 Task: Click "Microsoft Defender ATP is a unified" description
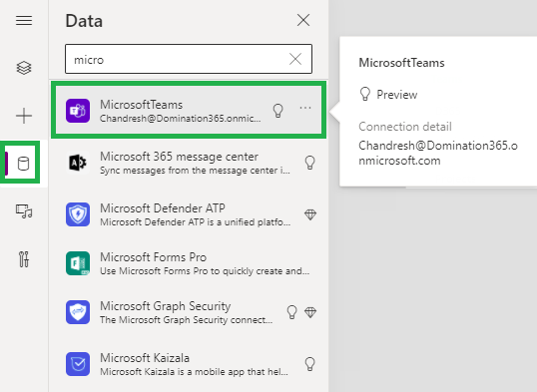[x=195, y=222]
